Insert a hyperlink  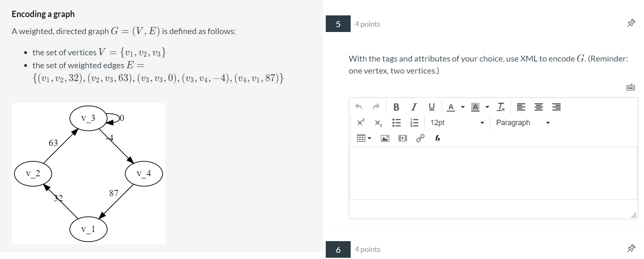coord(420,138)
